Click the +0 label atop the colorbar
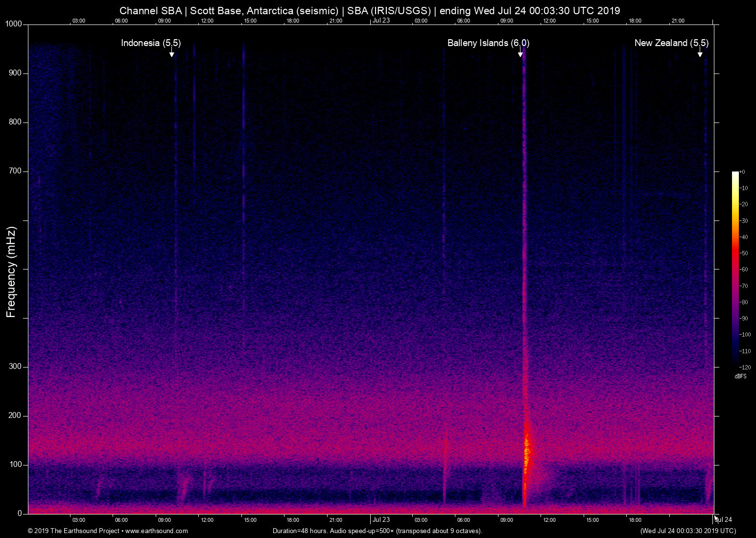This screenshot has width=756, height=538. coord(743,171)
